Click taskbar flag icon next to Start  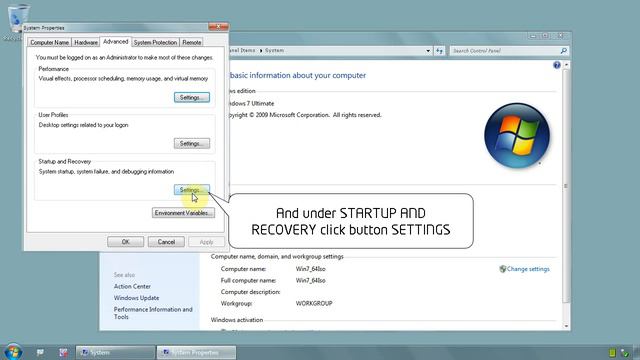pos(40,352)
